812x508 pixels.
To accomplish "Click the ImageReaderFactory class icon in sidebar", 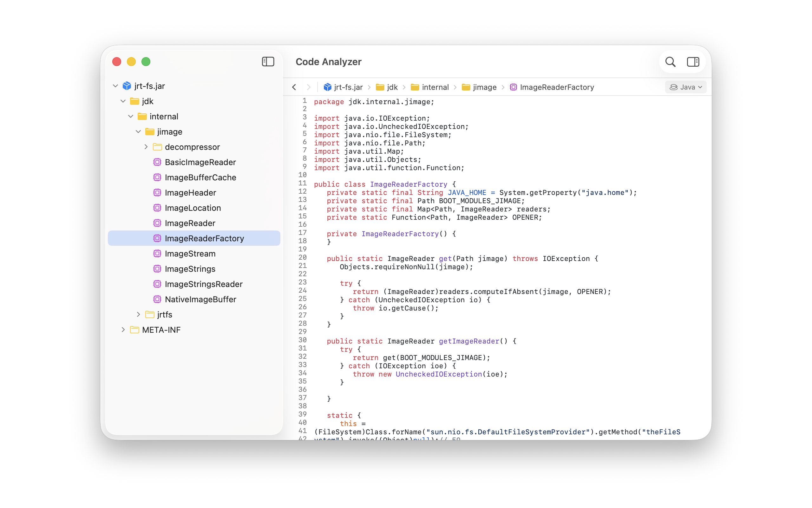I will tap(157, 238).
